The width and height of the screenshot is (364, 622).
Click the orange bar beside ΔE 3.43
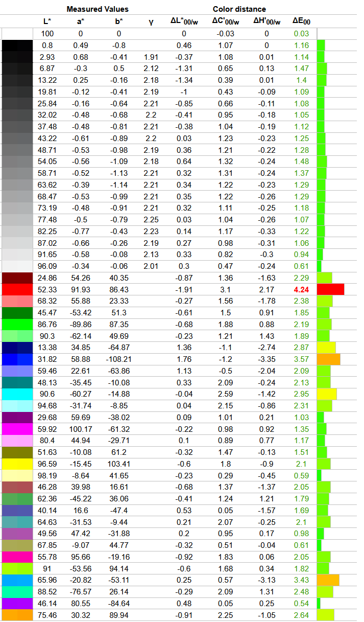328,580
